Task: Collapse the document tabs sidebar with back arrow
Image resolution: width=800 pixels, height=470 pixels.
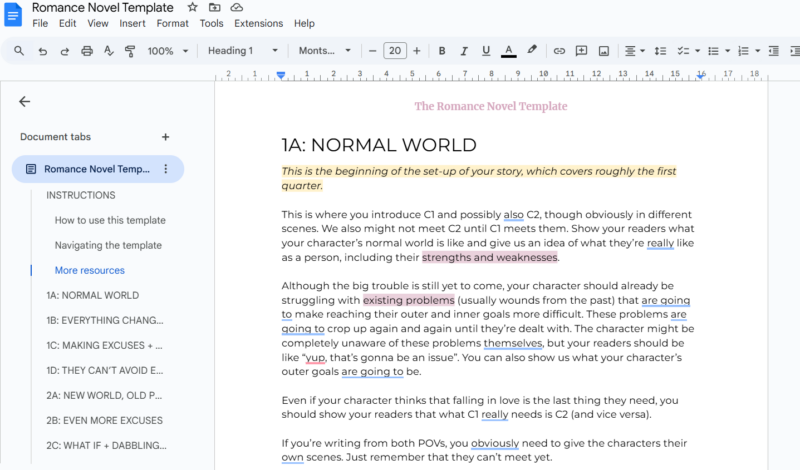Action: point(24,102)
